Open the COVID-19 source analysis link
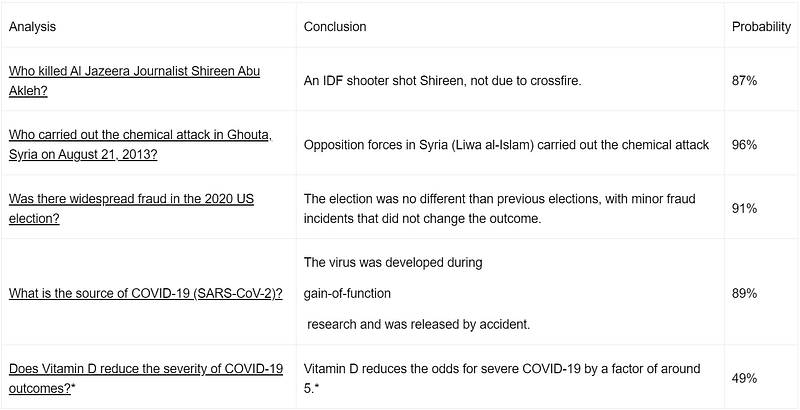The width and height of the screenshot is (800, 410). click(x=145, y=293)
